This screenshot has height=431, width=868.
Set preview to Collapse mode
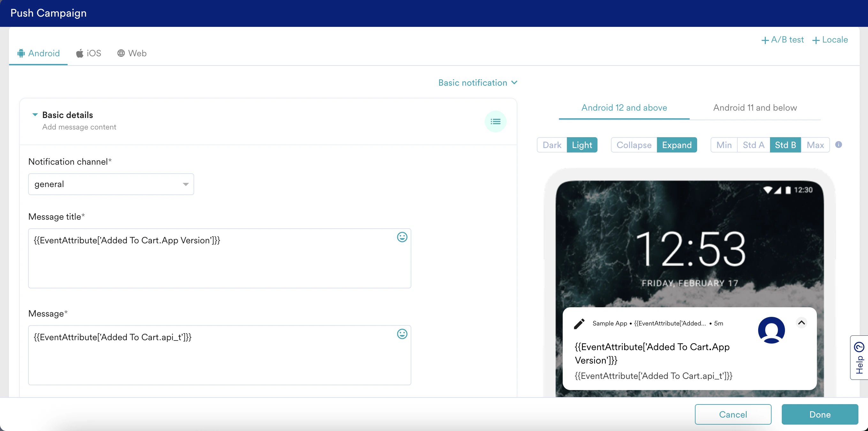point(634,145)
